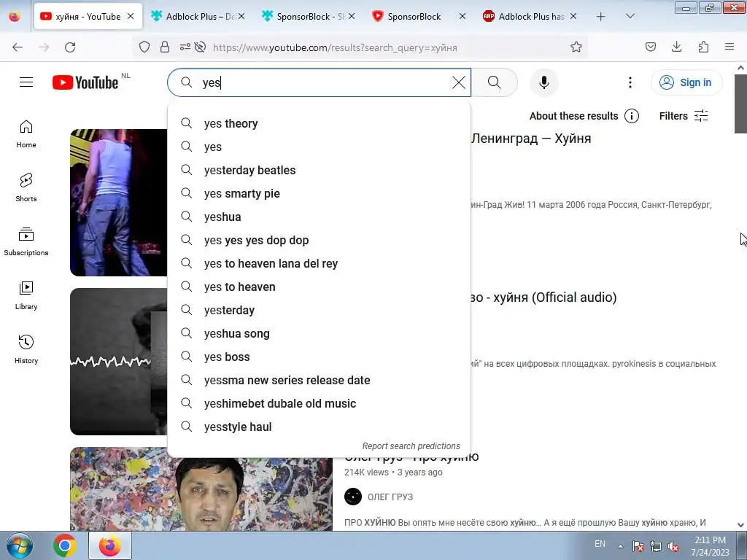Pick the 'yeshua' suggestion
Image resolution: width=747 pixels, height=560 pixels.
click(319, 217)
